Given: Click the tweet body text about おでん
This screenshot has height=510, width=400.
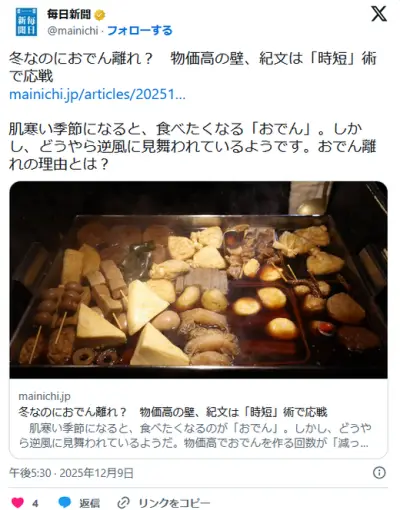Looking at the screenshot, I should click(x=192, y=146).
